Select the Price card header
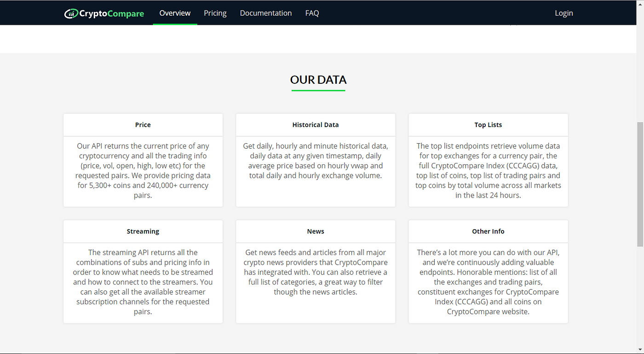Screen dimensions: 644x354 pyautogui.click(x=143, y=124)
